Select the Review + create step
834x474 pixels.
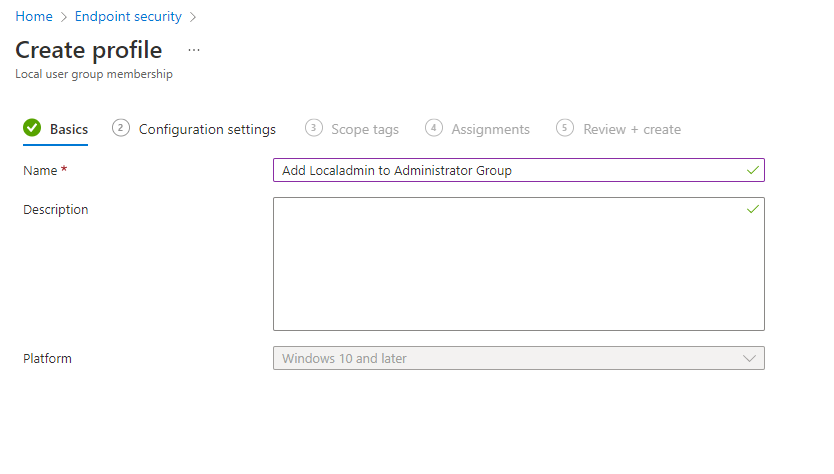click(x=632, y=129)
